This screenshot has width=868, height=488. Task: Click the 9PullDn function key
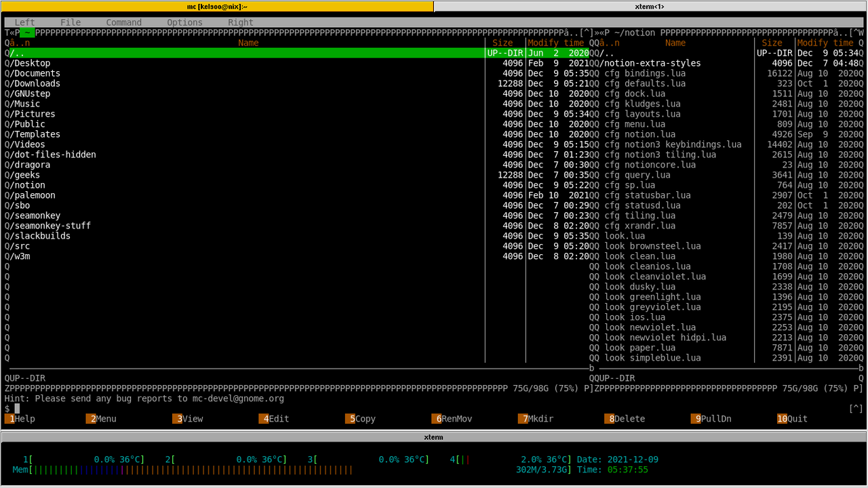711,419
